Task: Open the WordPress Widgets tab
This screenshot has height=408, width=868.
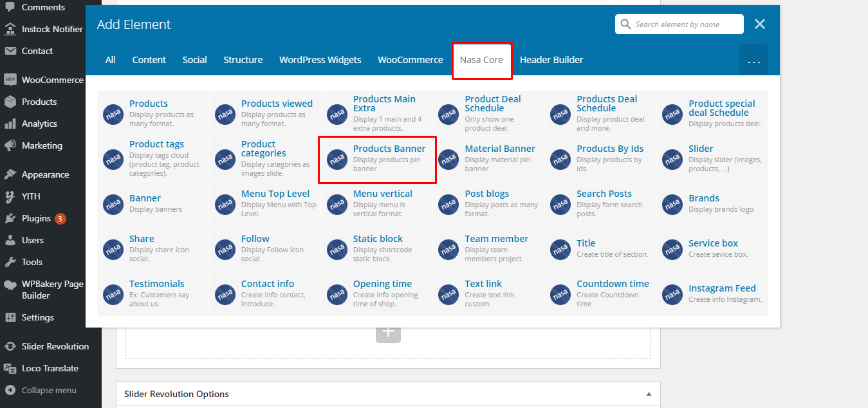Action: click(x=320, y=60)
